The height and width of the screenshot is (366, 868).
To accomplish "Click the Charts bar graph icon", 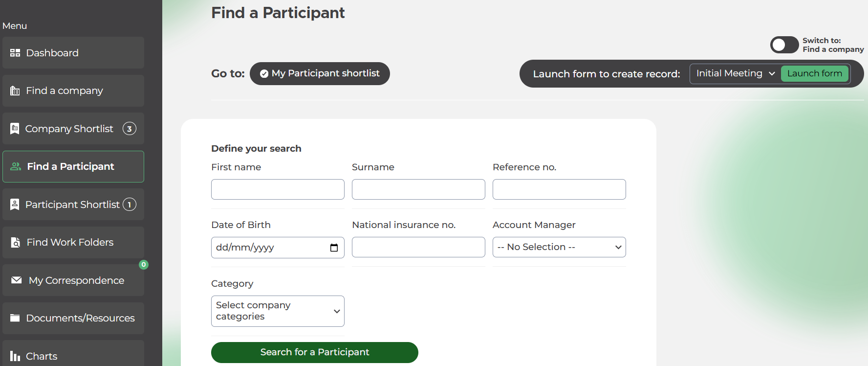I will click(x=15, y=356).
